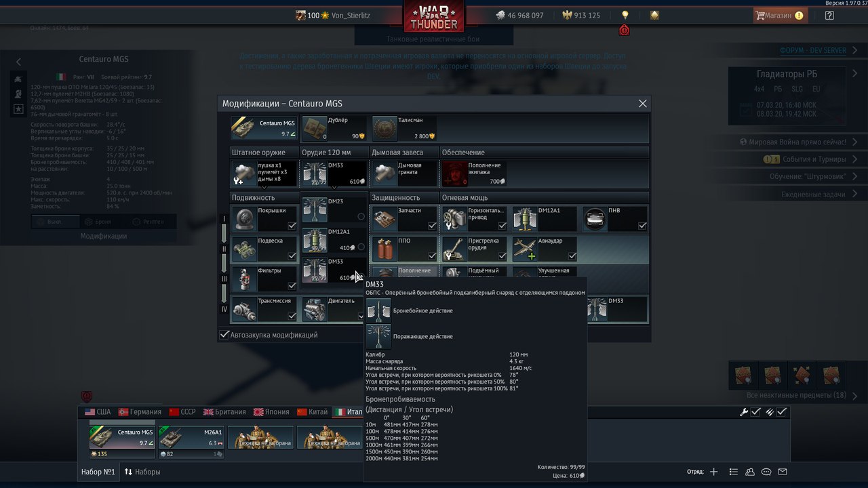The image size is (868, 488).
Task: Select the Пристрелка орудия modification icon
Action: [454, 249]
